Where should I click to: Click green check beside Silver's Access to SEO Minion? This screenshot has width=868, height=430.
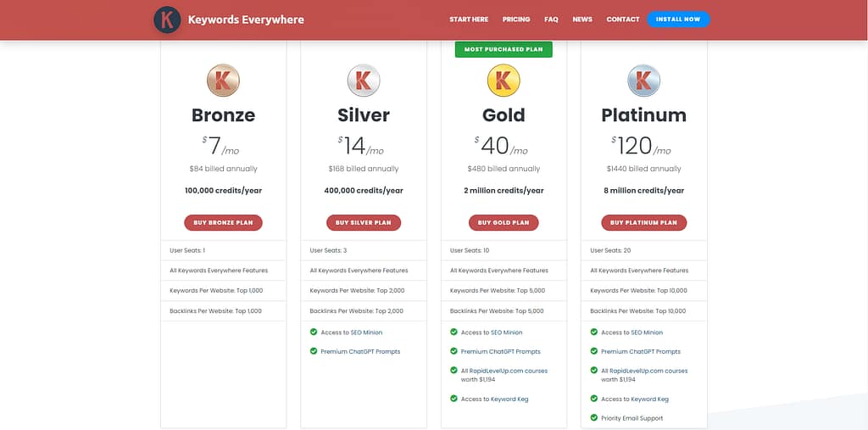click(x=314, y=332)
